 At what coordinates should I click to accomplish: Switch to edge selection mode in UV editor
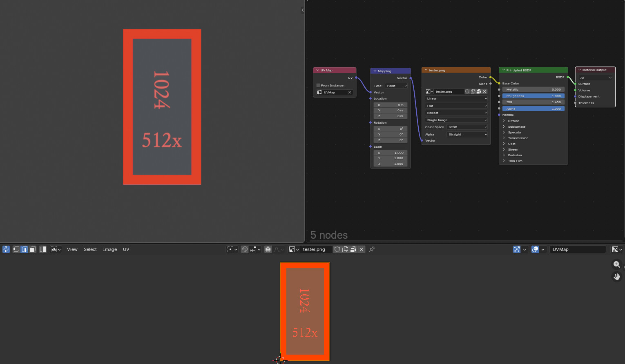[x=25, y=249]
